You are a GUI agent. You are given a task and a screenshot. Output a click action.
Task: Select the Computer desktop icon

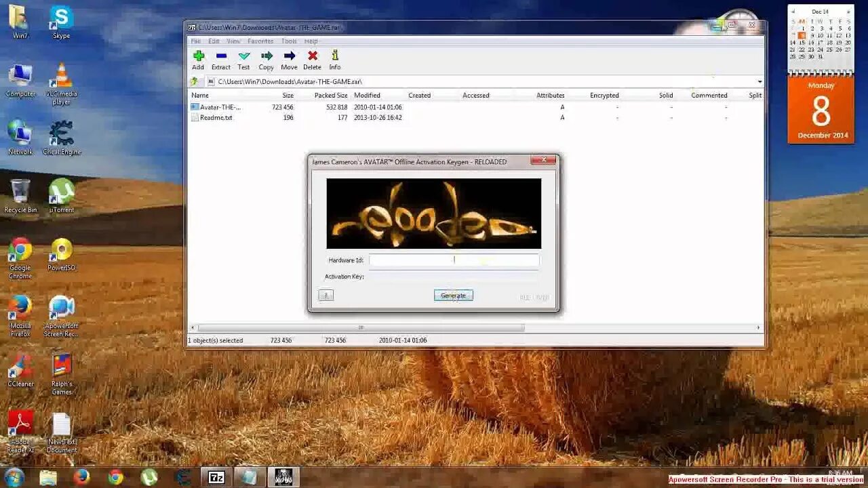20,81
